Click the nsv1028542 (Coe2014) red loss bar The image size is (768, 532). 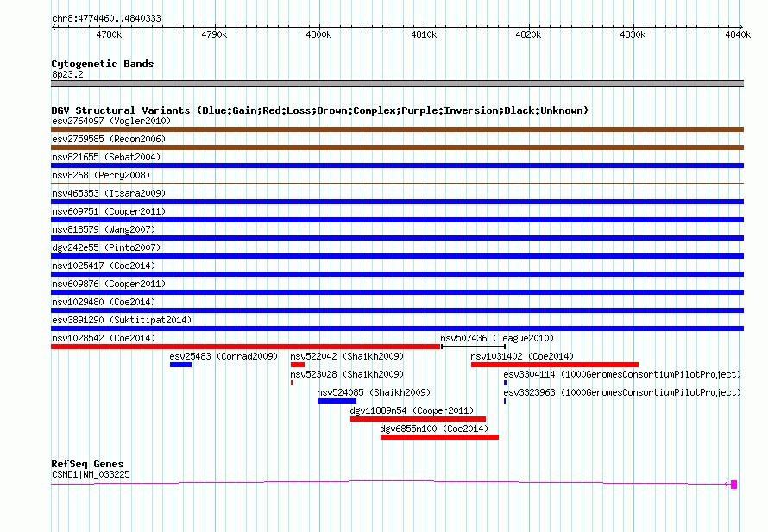pyautogui.click(x=246, y=347)
